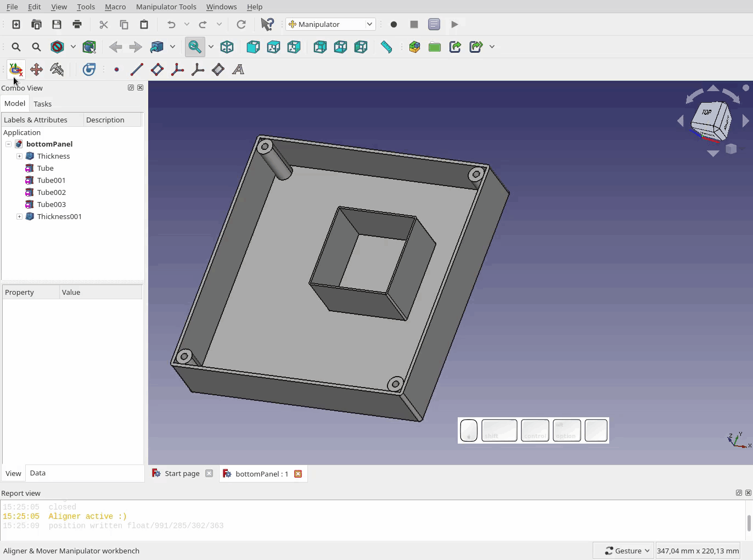The height and width of the screenshot is (560, 753).
Task: Open the redo history dropdown arrow
Action: [219, 24]
